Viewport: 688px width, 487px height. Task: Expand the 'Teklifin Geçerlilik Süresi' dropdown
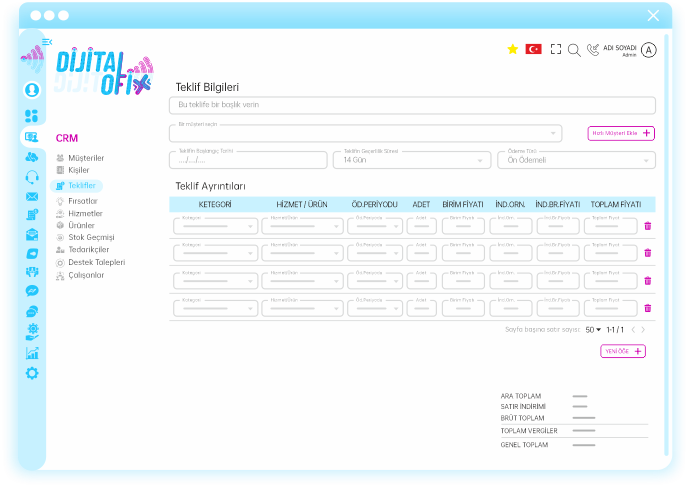tap(411, 160)
